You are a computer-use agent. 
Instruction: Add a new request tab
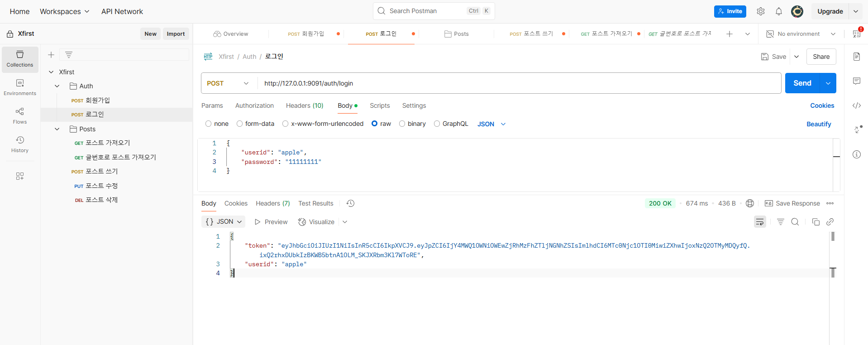[x=730, y=34]
